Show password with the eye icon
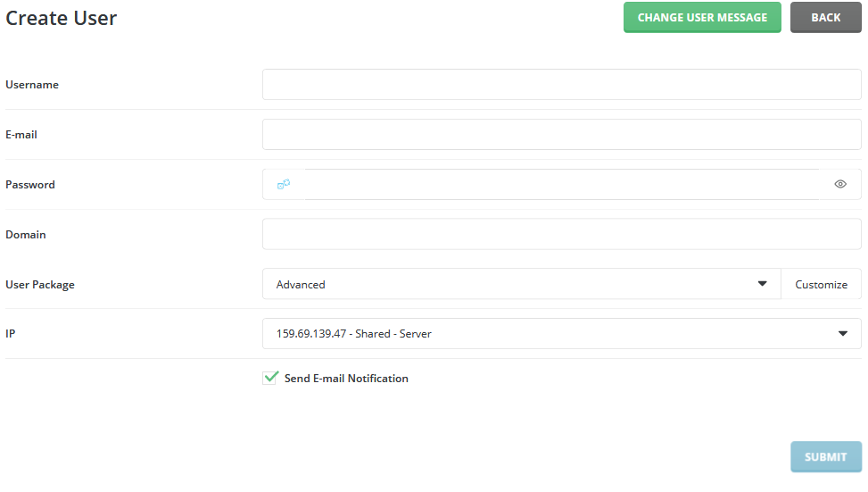Viewport: 868px width, 492px height. (x=839, y=185)
